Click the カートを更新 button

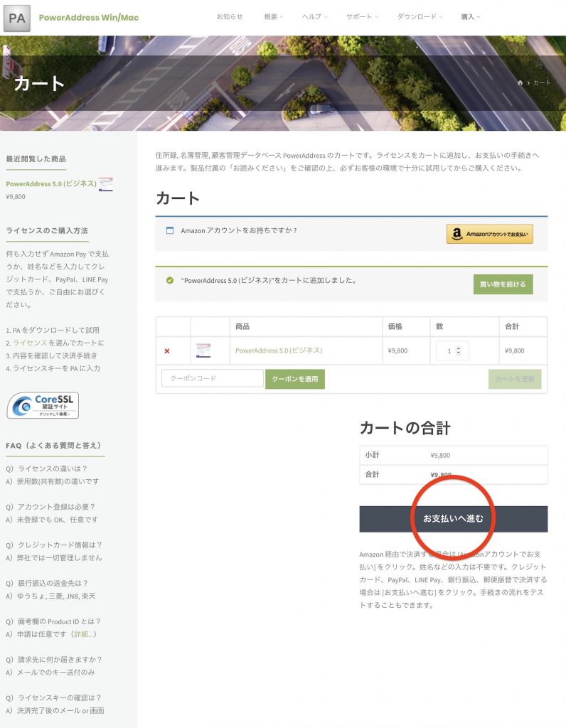[515, 379]
